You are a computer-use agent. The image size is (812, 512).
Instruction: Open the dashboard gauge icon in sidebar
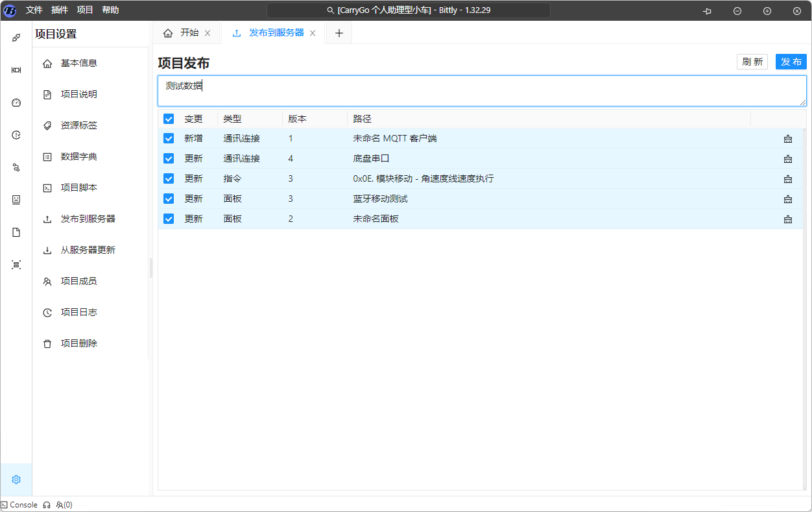pos(16,103)
